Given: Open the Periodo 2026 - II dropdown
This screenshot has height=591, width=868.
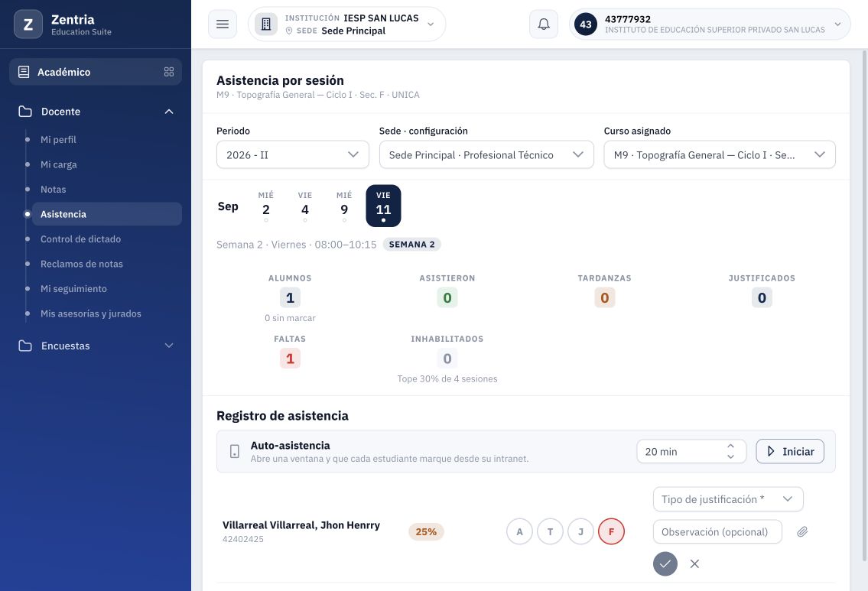Looking at the screenshot, I should [293, 155].
